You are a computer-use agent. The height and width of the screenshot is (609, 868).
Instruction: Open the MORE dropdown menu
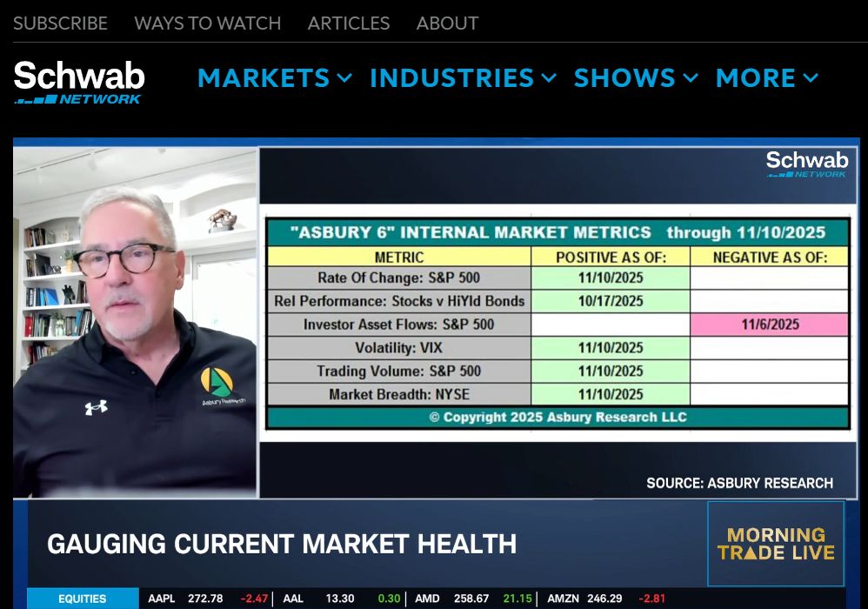point(766,78)
